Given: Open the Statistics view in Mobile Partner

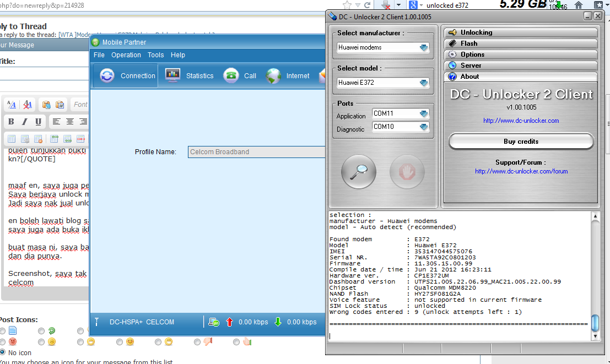Looking at the screenshot, I should click(x=190, y=76).
